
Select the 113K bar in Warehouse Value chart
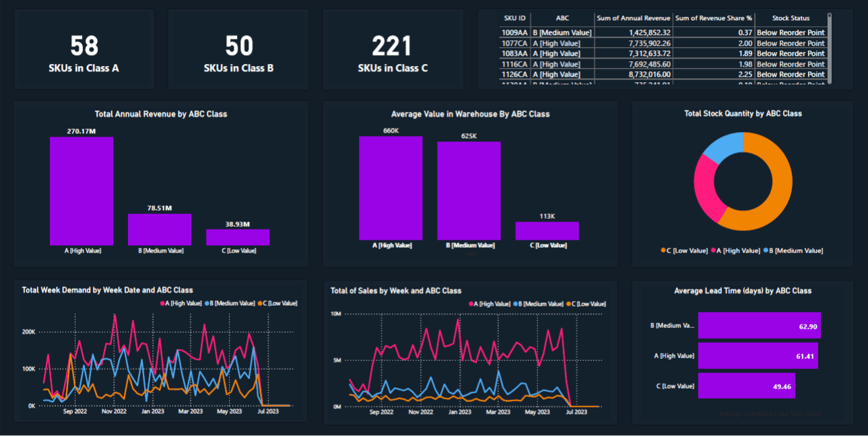(547, 231)
